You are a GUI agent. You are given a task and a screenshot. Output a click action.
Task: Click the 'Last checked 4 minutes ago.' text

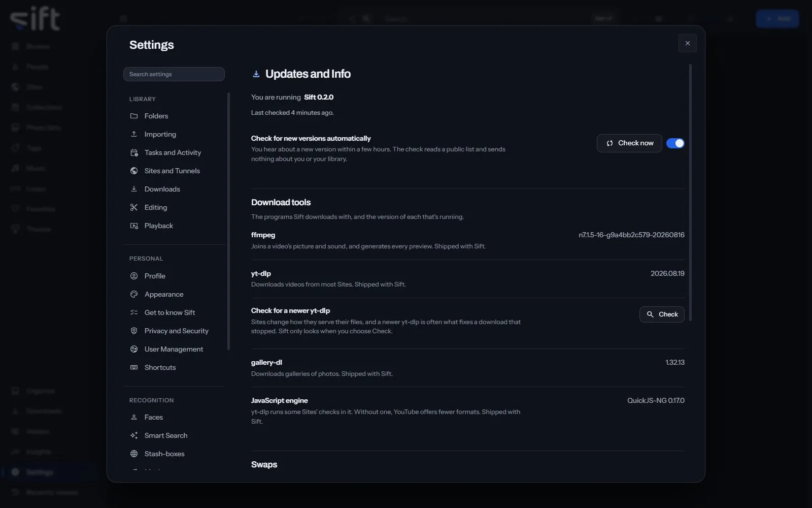point(292,113)
